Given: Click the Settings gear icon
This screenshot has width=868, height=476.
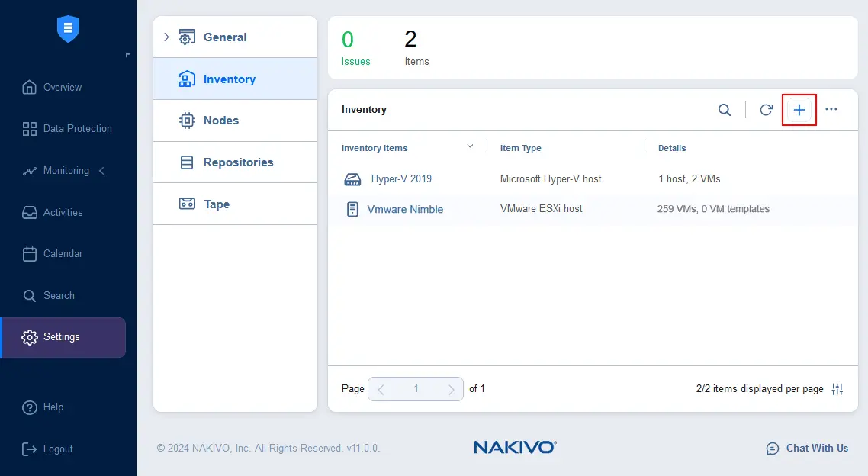Looking at the screenshot, I should [29, 337].
